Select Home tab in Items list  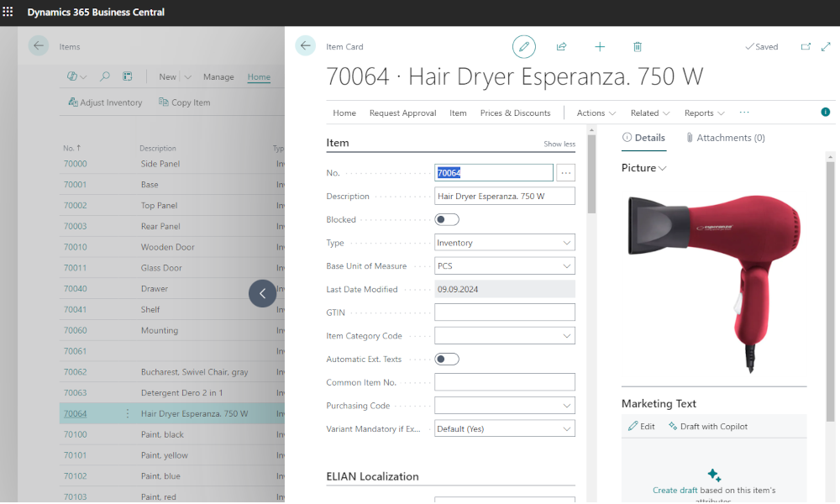click(259, 77)
